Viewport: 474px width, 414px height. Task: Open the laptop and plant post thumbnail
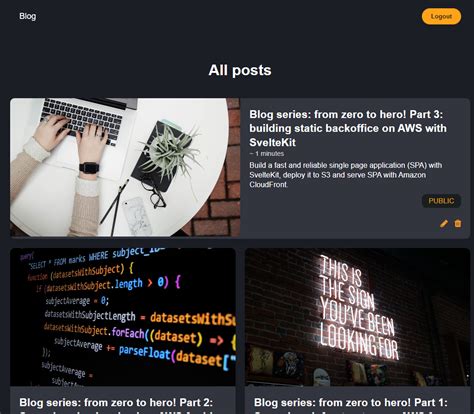tap(125, 167)
